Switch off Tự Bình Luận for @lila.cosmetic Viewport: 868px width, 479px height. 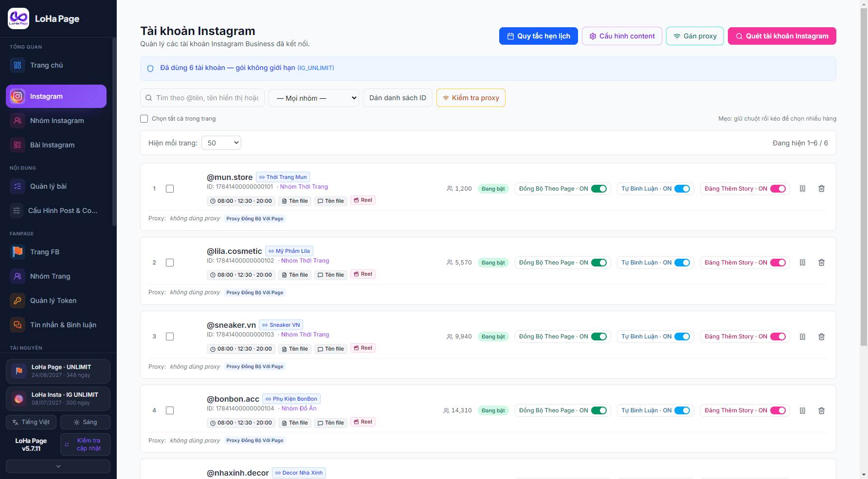point(682,263)
